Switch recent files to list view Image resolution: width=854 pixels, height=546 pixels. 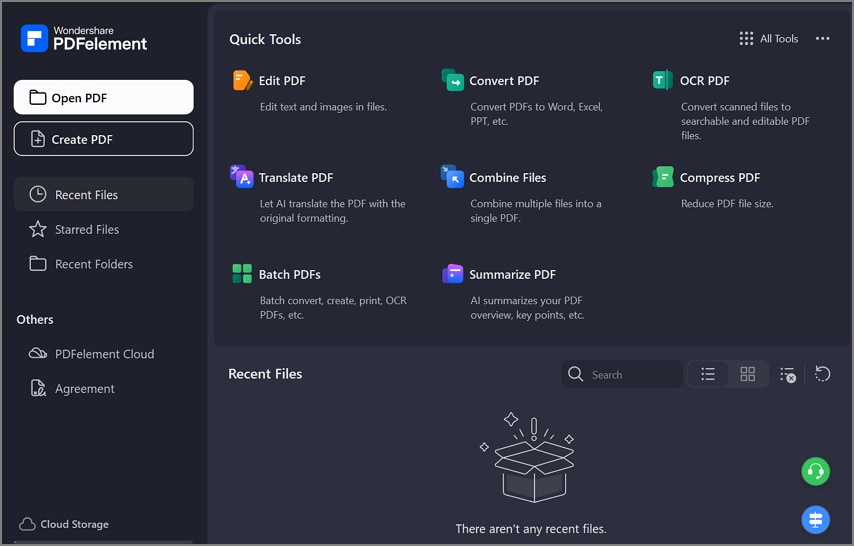(708, 374)
